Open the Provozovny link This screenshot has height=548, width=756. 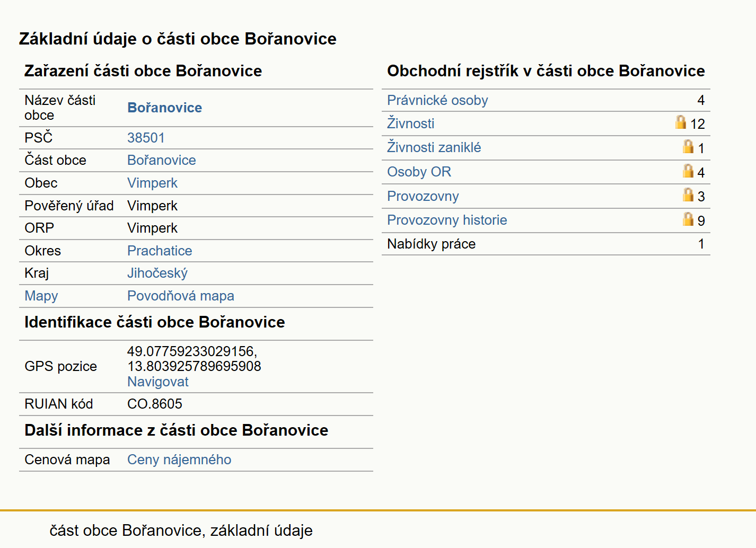423,196
